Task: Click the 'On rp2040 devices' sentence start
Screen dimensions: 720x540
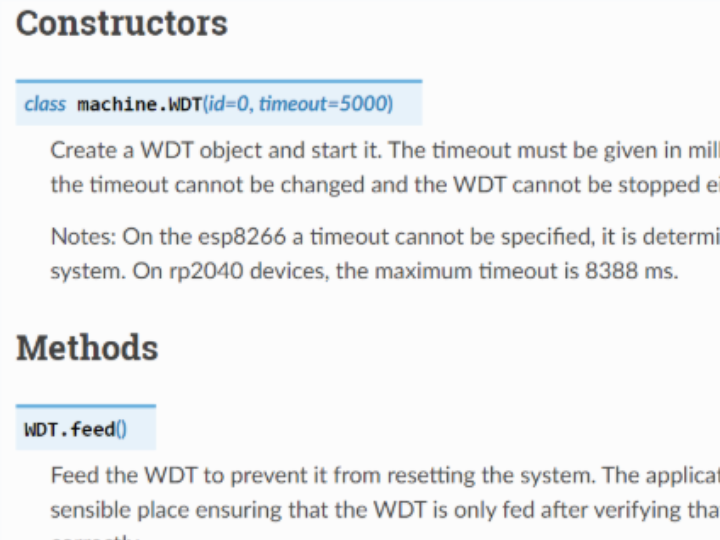Action: point(231,271)
